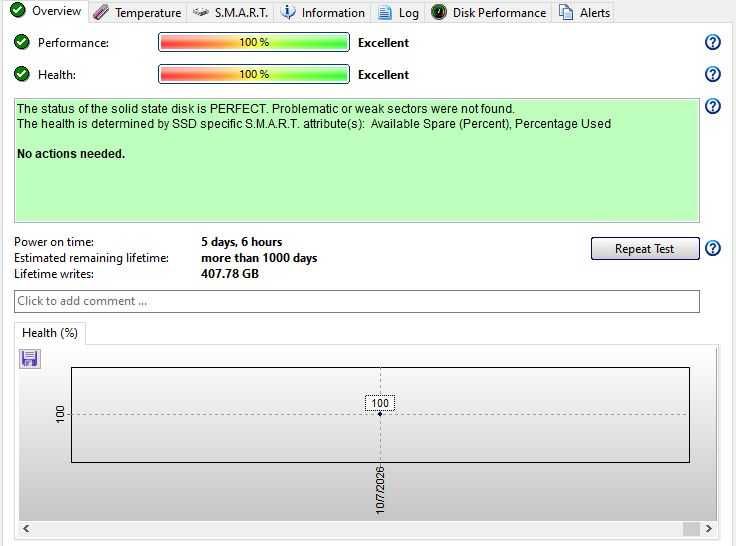Click the info icon on Information tab
The height and width of the screenshot is (546, 736).
click(x=288, y=12)
